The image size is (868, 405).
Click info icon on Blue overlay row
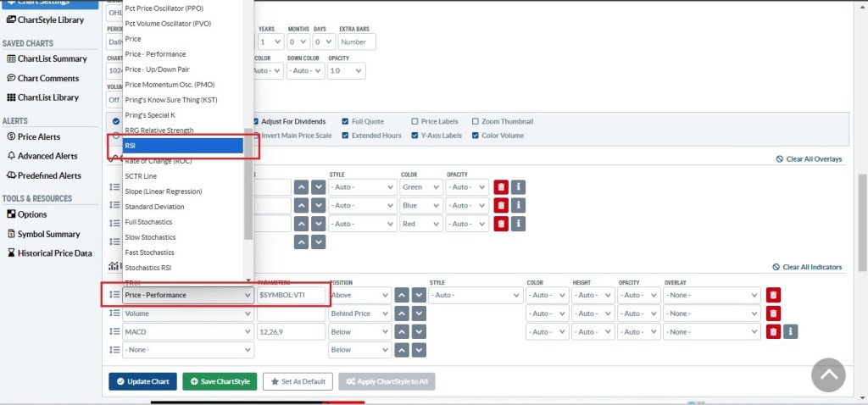[x=520, y=205]
